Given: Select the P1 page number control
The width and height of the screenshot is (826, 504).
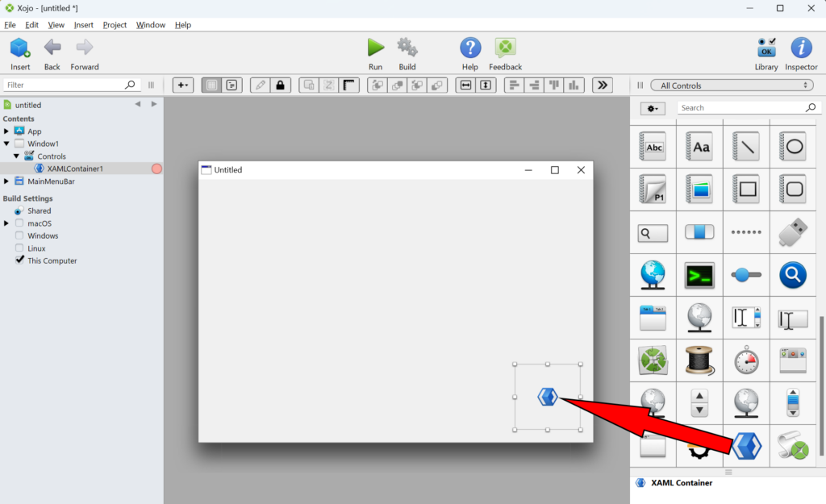Looking at the screenshot, I should (653, 189).
